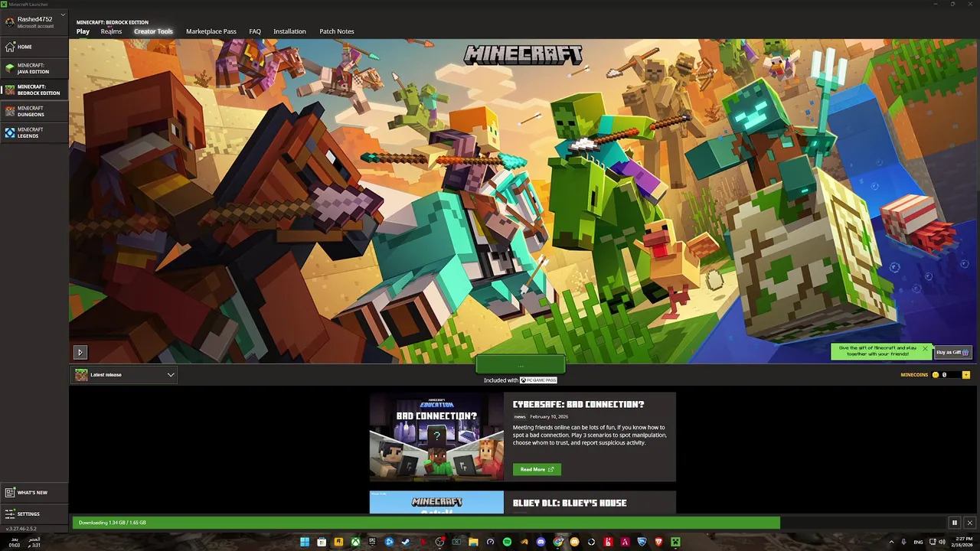This screenshot has width=980, height=551.
Task: Click the Bluey DLC article thumbnail
Action: tap(436, 502)
